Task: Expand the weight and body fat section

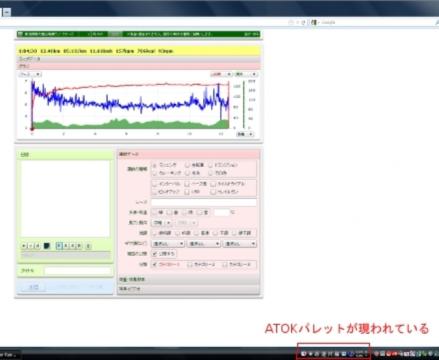Action: point(188,279)
